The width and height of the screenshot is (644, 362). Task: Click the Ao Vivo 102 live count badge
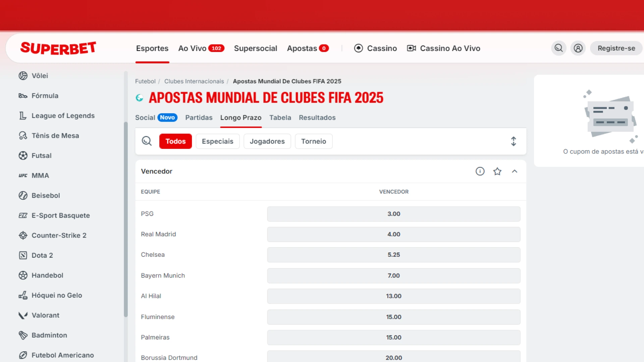(216, 48)
